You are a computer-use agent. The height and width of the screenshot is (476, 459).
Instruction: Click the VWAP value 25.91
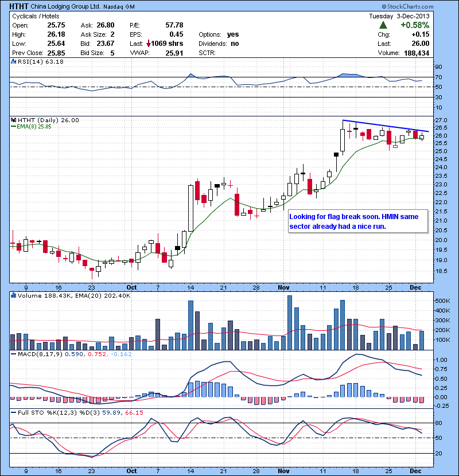tap(174, 53)
